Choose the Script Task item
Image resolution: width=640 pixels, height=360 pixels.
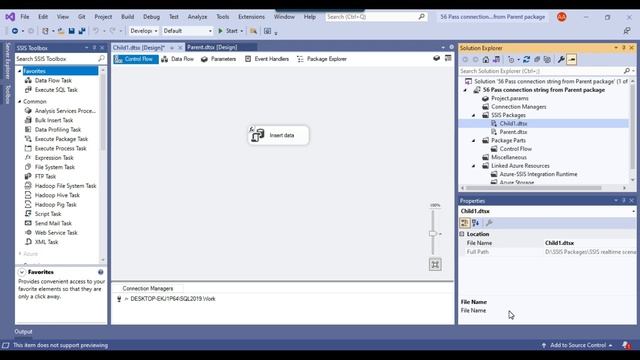pos(48,214)
